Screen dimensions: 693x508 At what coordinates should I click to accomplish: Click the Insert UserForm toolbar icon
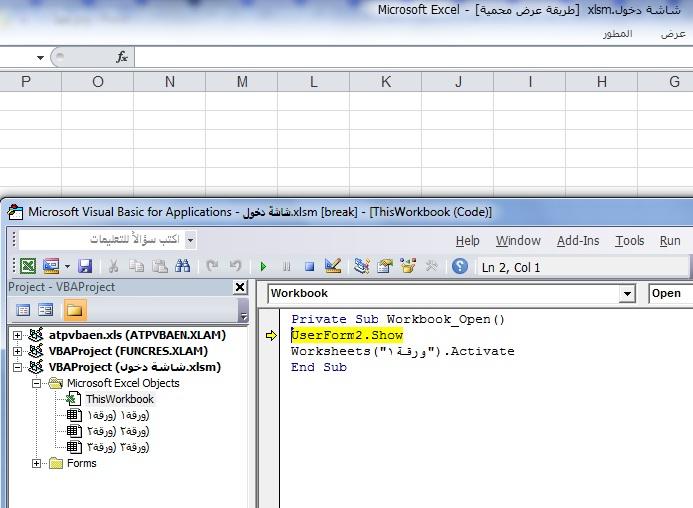pos(51,266)
